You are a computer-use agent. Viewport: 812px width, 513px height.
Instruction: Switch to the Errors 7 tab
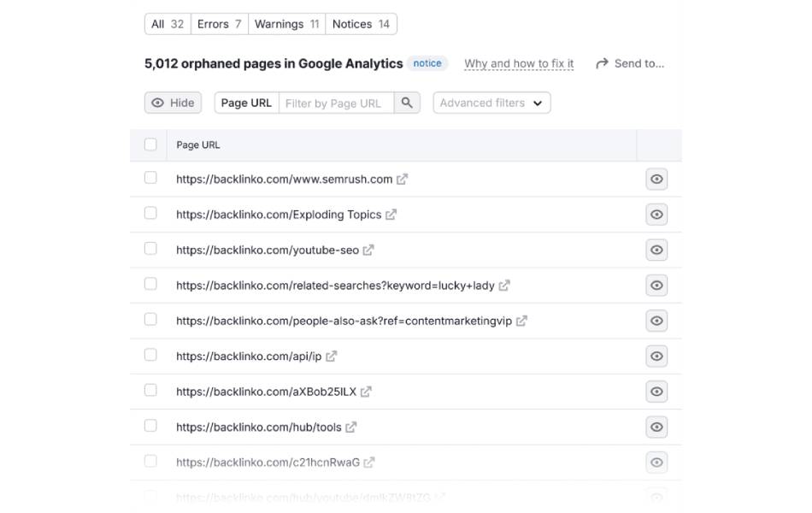(x=220, y=24)
